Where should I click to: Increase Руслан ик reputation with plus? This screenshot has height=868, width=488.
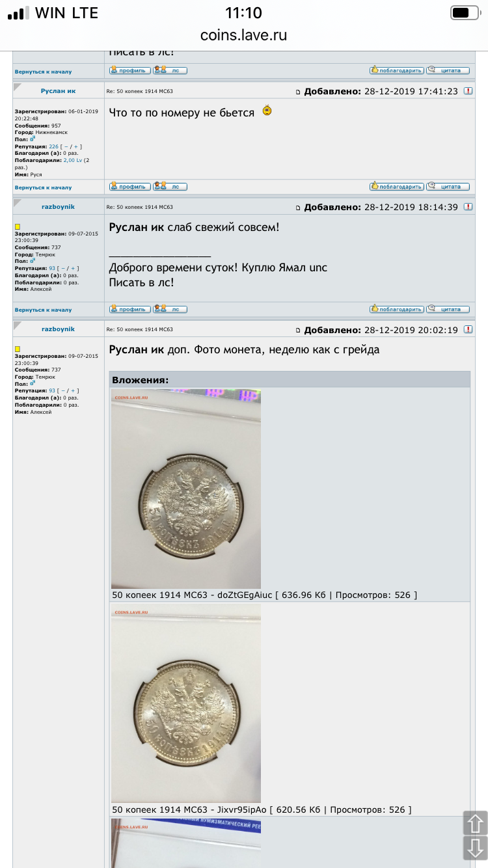77,147
